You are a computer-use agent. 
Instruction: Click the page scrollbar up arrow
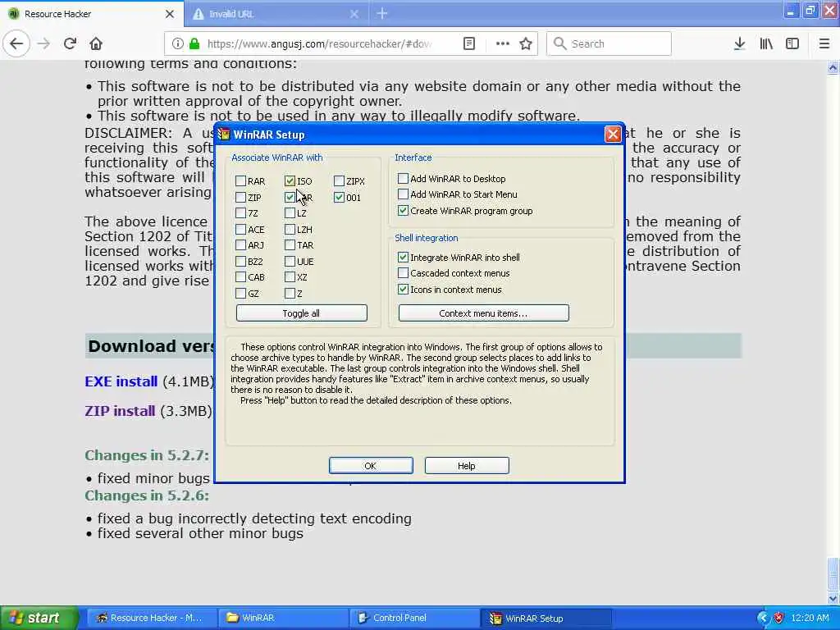click(833, 67)
